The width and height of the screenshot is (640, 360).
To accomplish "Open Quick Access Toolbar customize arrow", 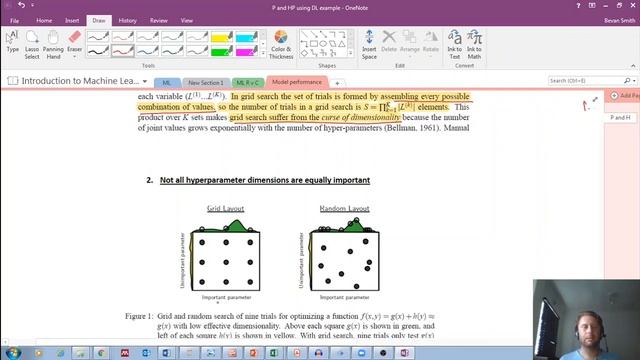I will tap(32, 5).
